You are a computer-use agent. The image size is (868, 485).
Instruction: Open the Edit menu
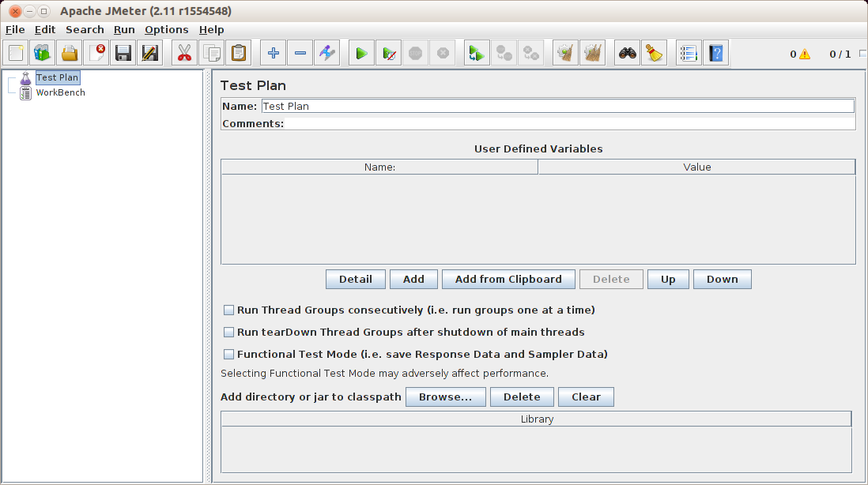(x=45, y=30)
